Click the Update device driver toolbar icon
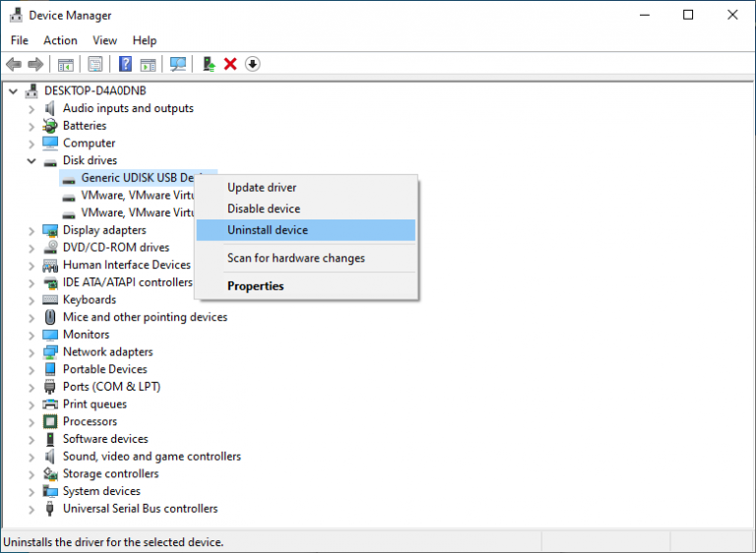The image size is (756, 553). [209, 64]
